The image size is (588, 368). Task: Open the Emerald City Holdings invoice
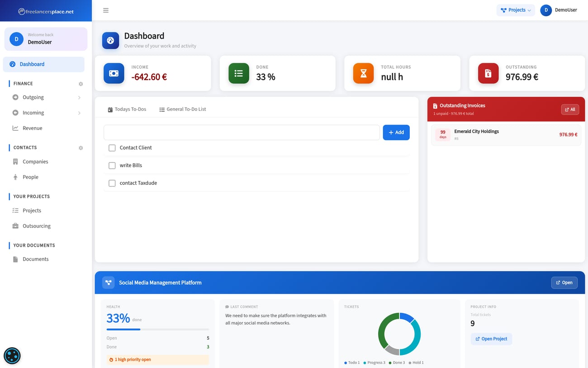pos(506,135)
